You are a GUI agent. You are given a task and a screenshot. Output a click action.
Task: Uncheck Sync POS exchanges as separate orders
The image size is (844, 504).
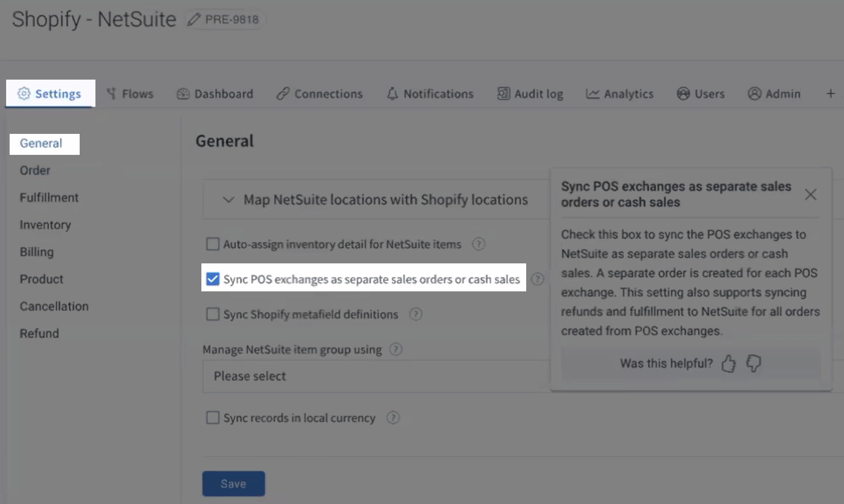click(x=213, y=279)
